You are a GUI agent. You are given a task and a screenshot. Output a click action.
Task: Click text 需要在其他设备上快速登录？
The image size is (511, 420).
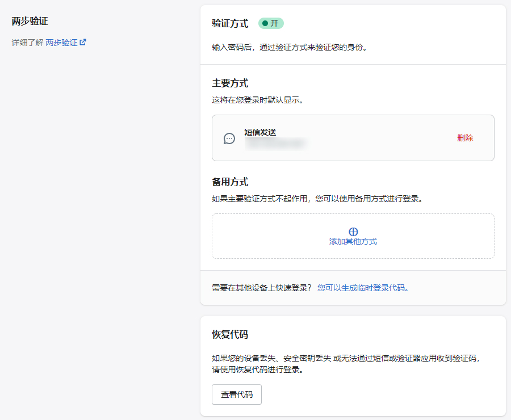coord(262,288)
